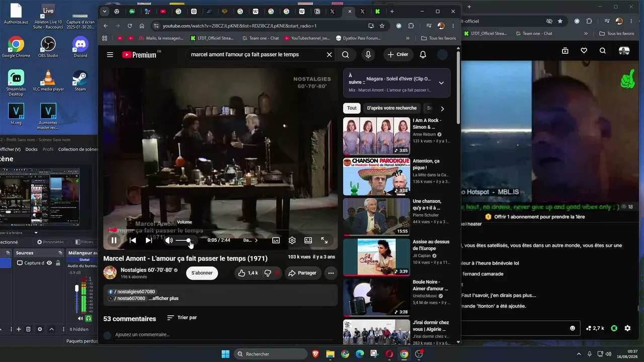The height and width of the screenshot is (362, 644).
Task: Open 'Boule Noire - Aimer d'amour' video
Action: tap(377, 298)
